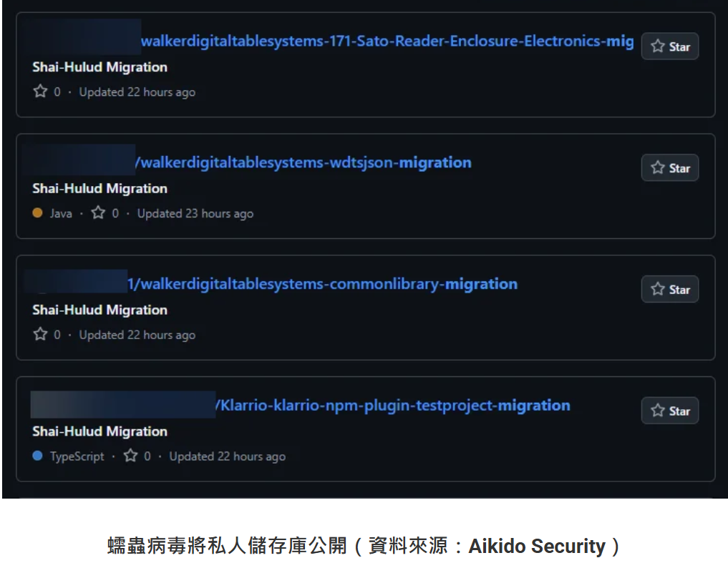The image size is (728, 563).
Task: Click 'Updated 23 hours ago' timestamp
Action: (195, 214)
